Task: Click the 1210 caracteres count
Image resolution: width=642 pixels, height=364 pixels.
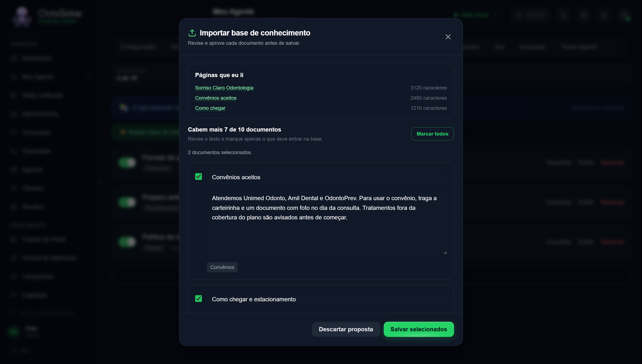Action: click(428, 108)
